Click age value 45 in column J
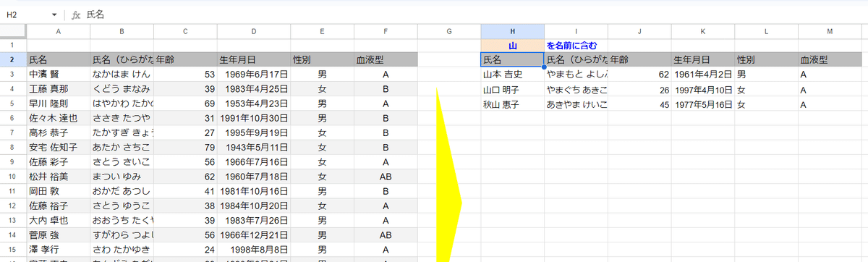The height and width of the screenshot is (262, 868). (x=640, y=104)
